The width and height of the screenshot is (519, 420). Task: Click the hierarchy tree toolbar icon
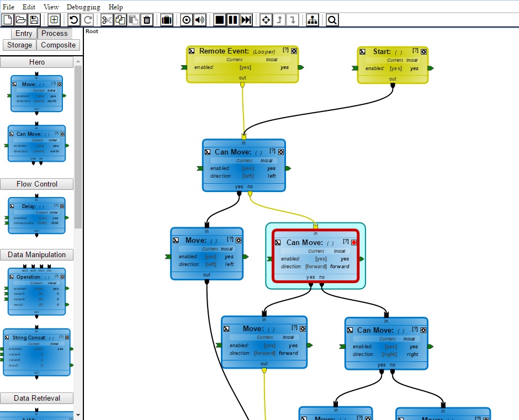[x=313, y=20]
